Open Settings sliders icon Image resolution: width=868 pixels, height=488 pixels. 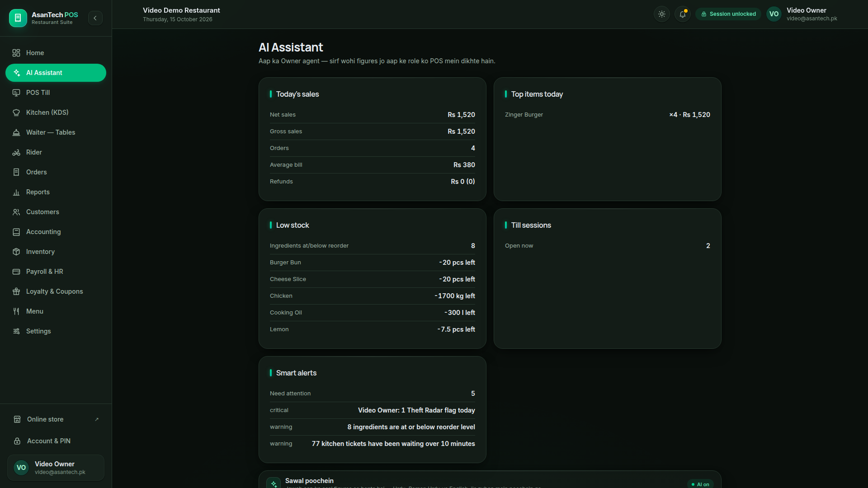click(x=16, y=331)
